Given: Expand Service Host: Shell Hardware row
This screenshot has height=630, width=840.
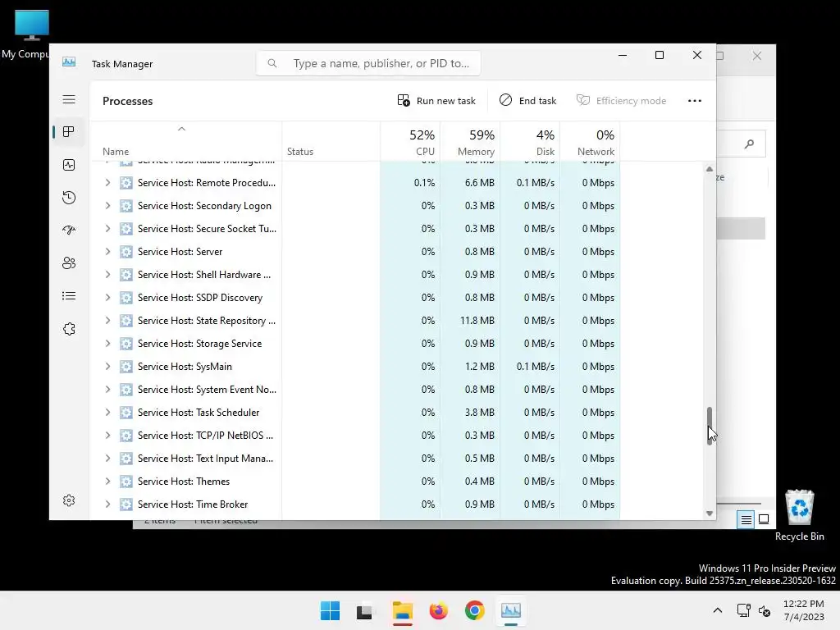Looking at the screenshot, I should coord(107,275).
